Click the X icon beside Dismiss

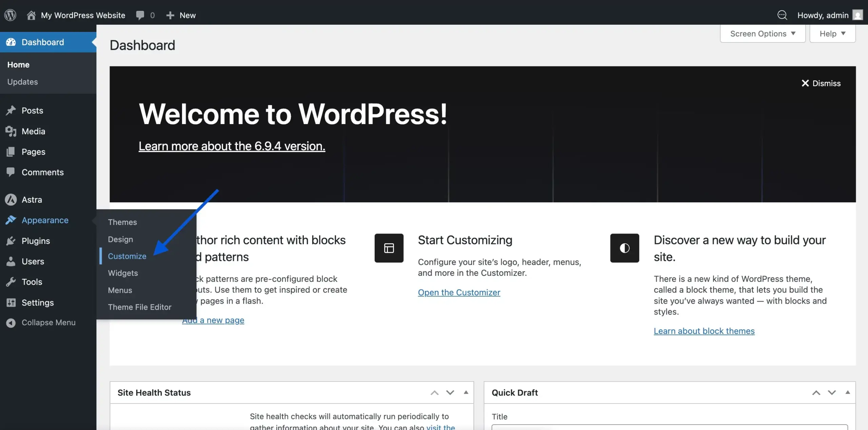point(805,83)
